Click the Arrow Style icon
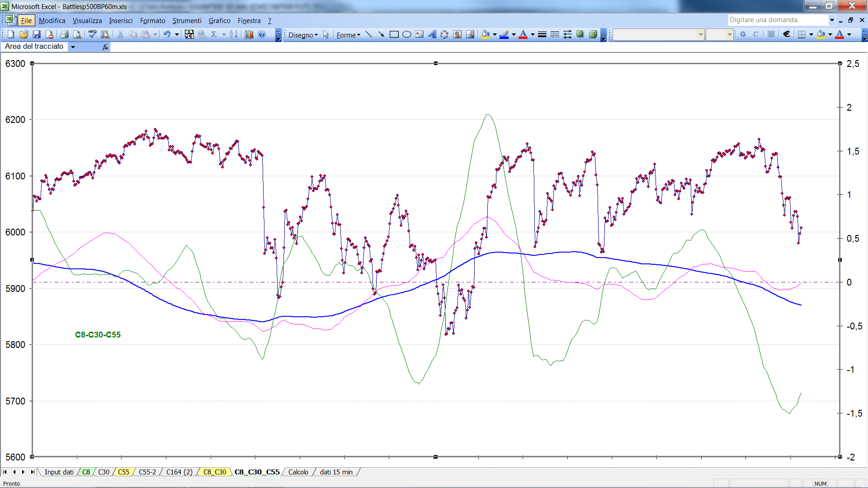Image resolution: width=868 pixels, height=488 pixels. (x=567, y=34)
